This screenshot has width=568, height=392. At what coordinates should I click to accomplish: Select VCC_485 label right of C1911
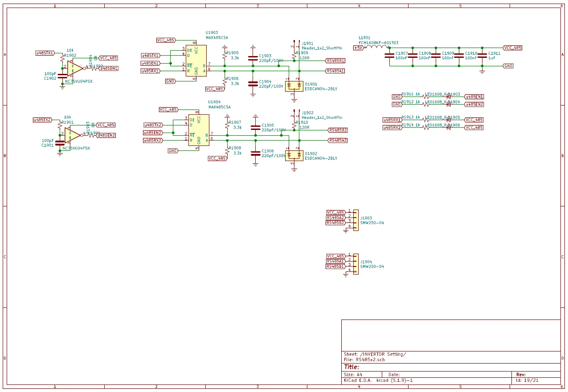pos(512,48)
